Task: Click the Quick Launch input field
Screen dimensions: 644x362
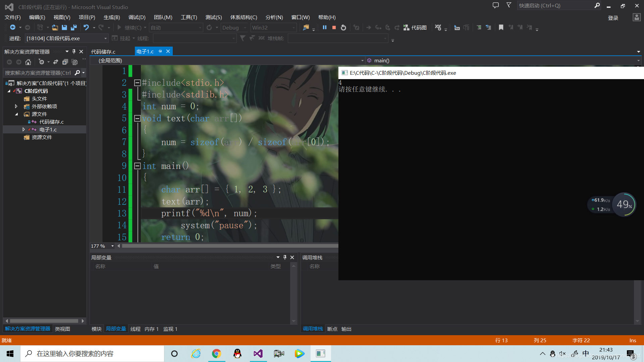Action: [555, 5]
